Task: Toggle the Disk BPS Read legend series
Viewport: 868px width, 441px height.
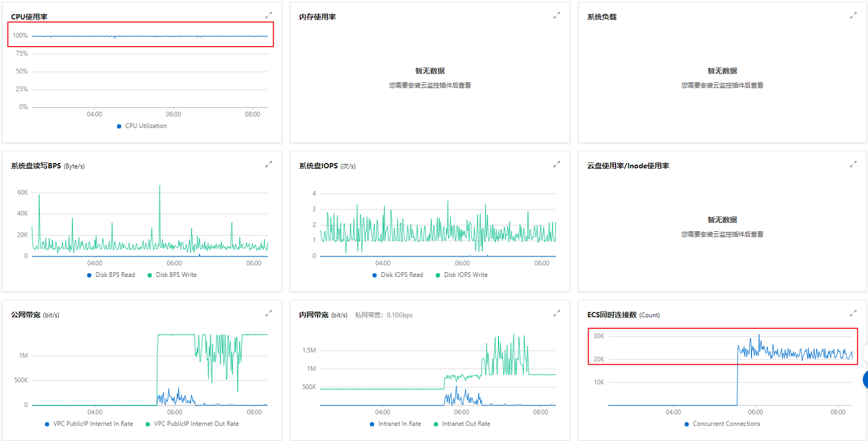Action: (111, 275)
